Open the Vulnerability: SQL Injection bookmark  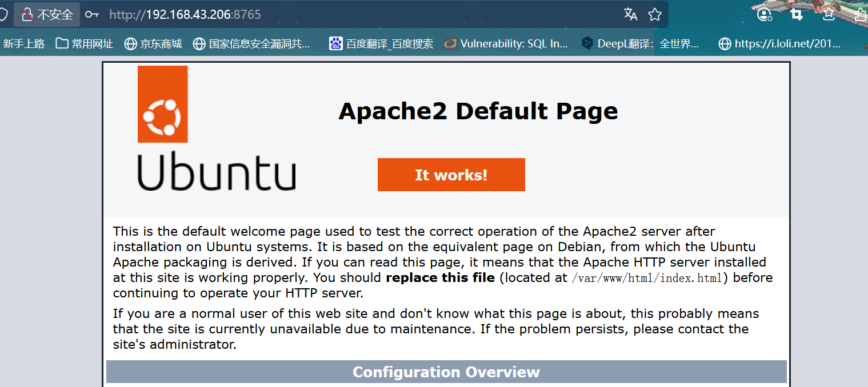tap(506, 43)
